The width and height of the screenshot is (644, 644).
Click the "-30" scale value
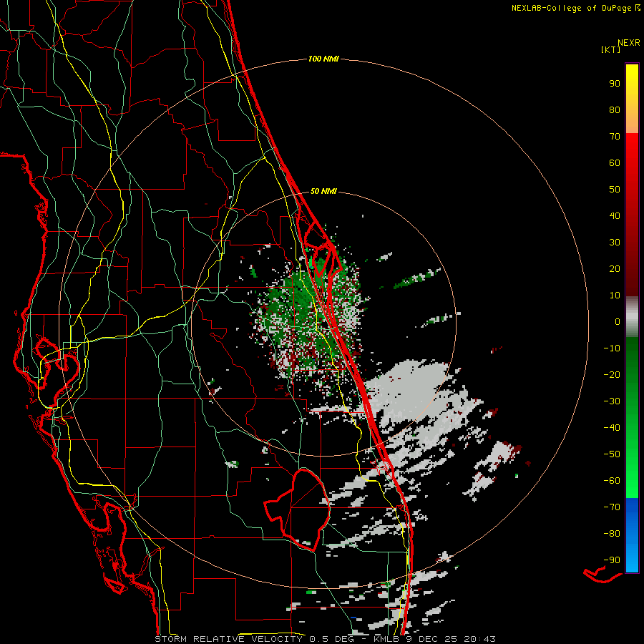(612, 401)
